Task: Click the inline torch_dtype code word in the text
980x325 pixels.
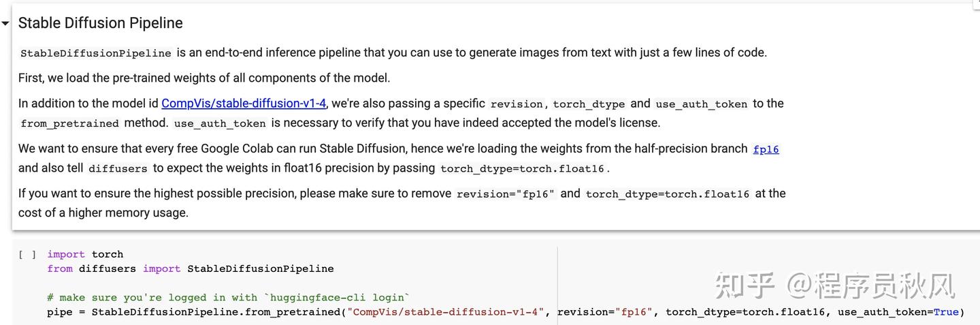Action: coord(589,104)
